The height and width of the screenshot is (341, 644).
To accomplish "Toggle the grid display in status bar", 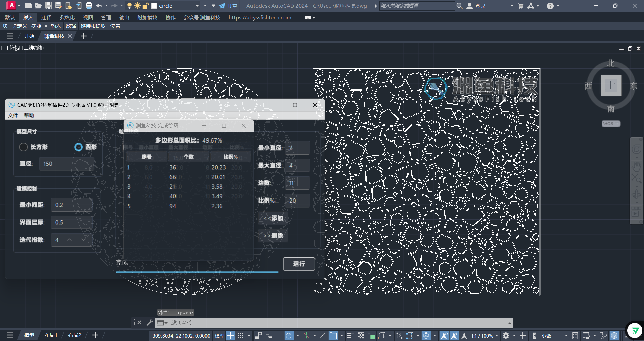I will click(231, 335).
